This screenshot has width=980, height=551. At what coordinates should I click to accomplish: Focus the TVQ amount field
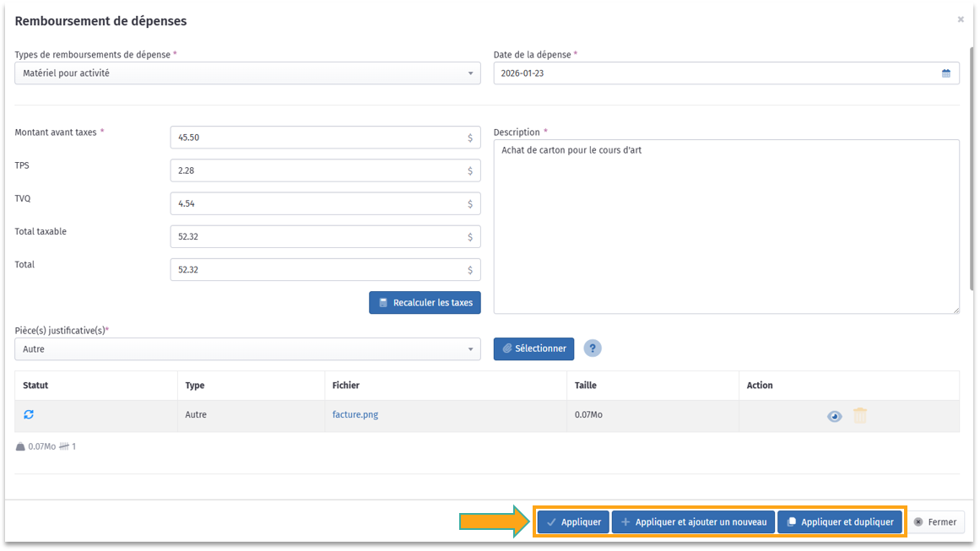click(325, 203)
